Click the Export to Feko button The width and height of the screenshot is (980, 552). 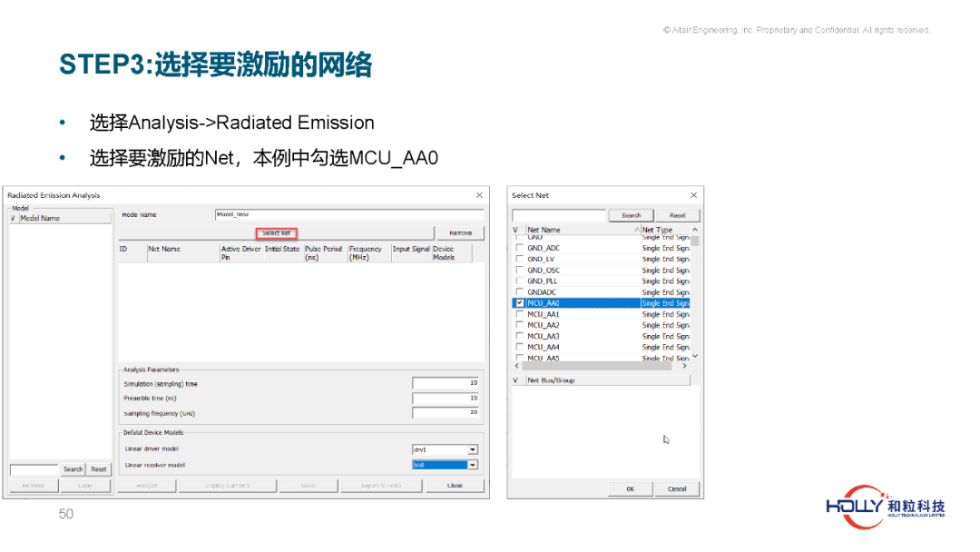coord(381,486)
